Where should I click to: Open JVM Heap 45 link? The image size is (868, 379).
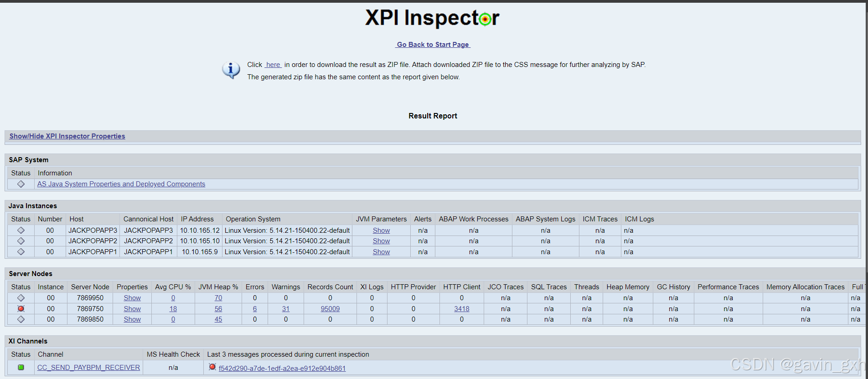[x=218, y=319]
